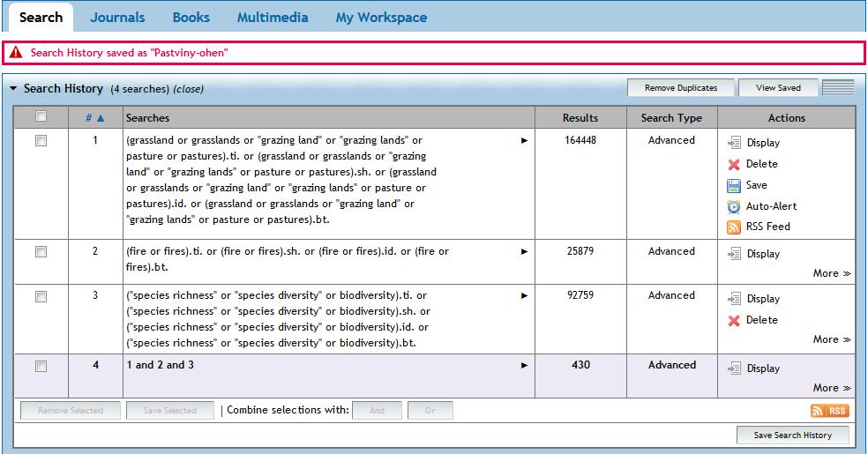Click the Display icon for search 4
This screenshot has width=868, height=454.
point(734,368)
